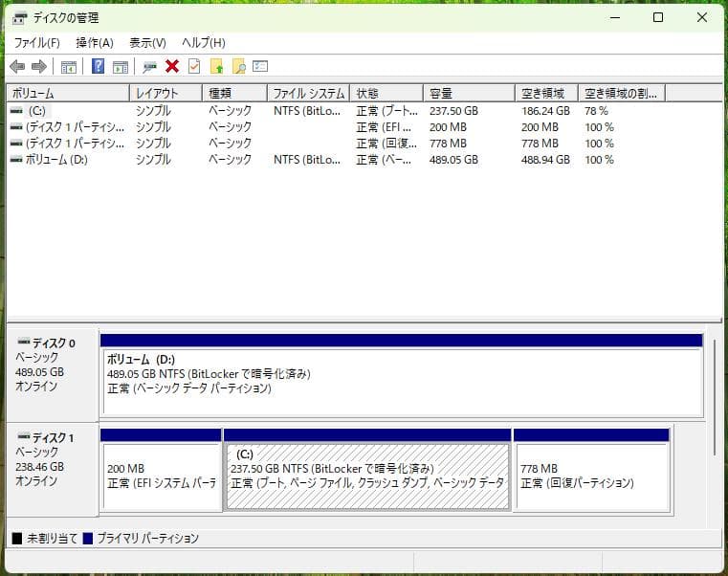Click the ディスク 0 label panel

[x=52, y=374]
